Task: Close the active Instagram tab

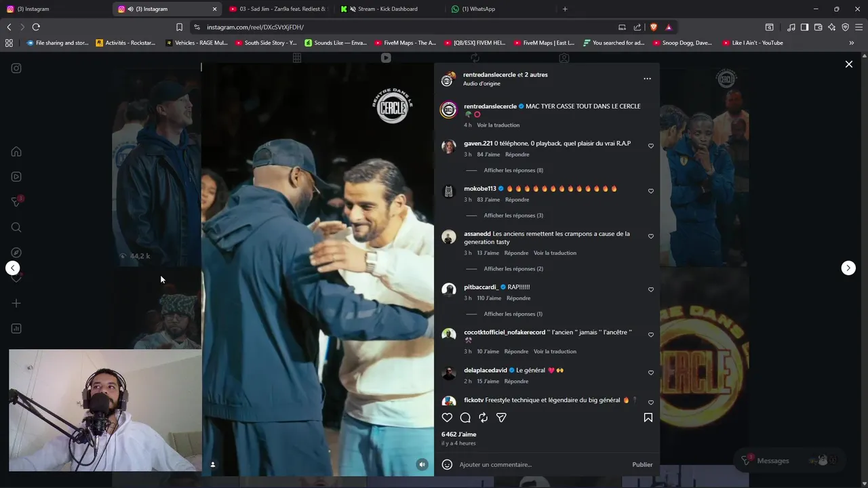Action: click(214, 9)
